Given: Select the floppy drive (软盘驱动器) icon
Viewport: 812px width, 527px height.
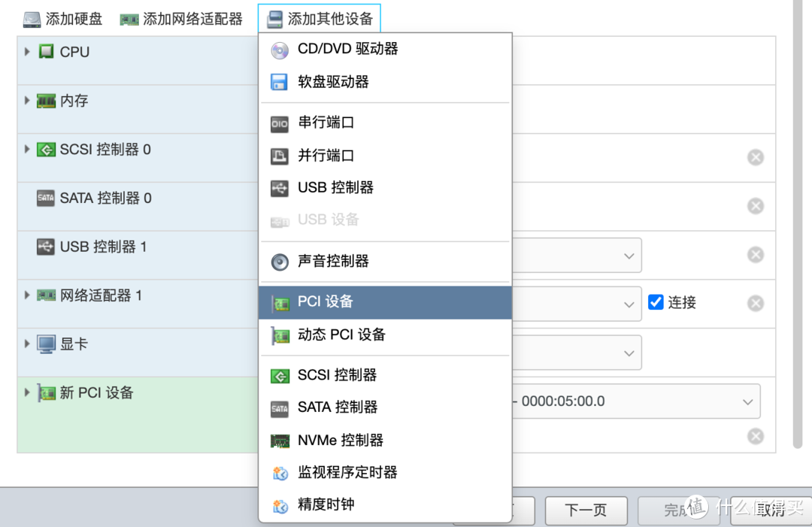Looking at the screenshot, I should point(279,81).
